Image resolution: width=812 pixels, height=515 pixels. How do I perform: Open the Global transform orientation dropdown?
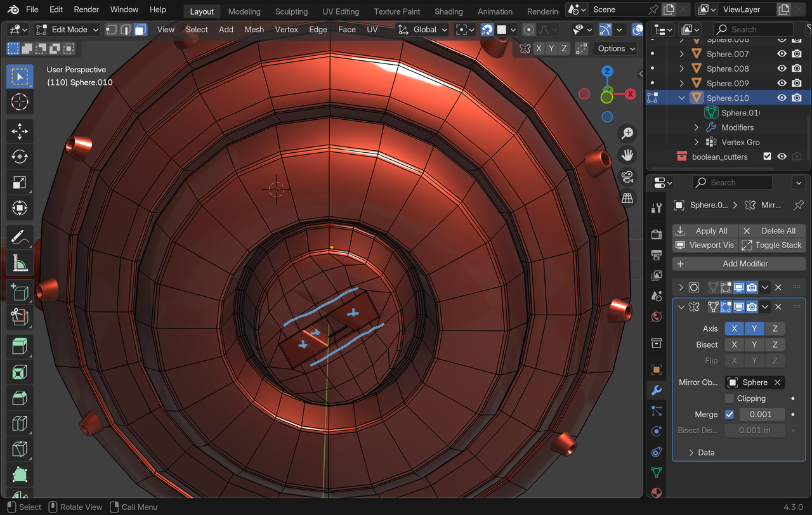tap(422, 30)
